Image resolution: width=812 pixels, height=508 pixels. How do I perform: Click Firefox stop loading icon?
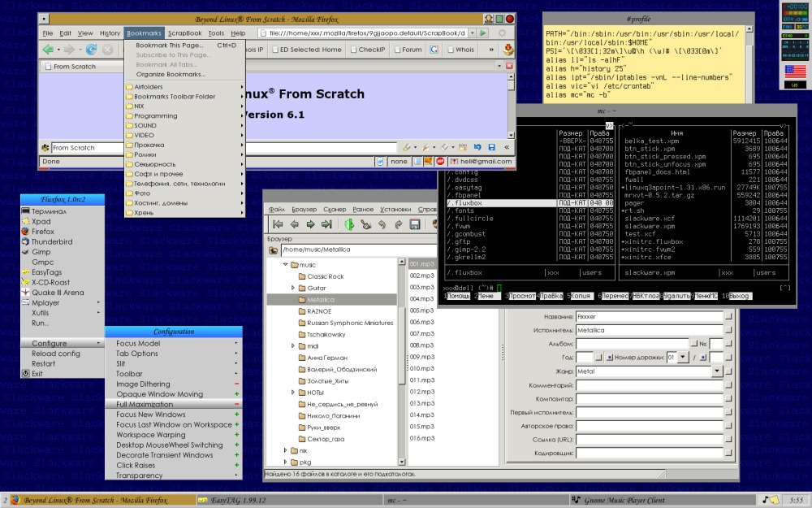click(107, 50)
